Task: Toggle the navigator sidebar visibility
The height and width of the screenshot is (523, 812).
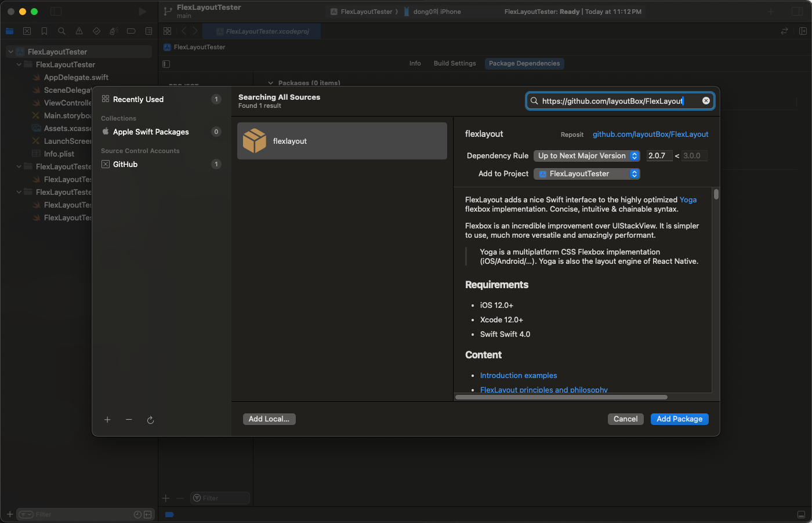Action: click(x=56, y=12)
